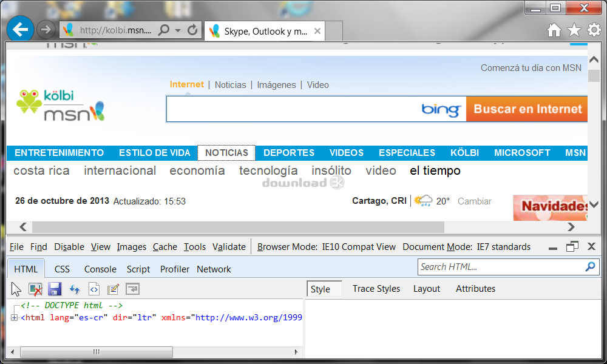607x364 pixels.
Task: Click the address bar search magnifier
Action: tap(164, 30)
